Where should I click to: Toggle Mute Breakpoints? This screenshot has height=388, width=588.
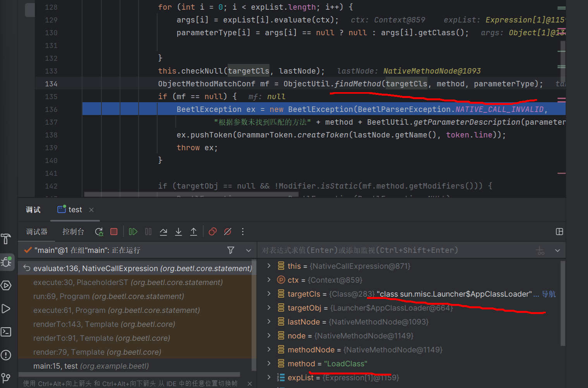coord(228,232)
